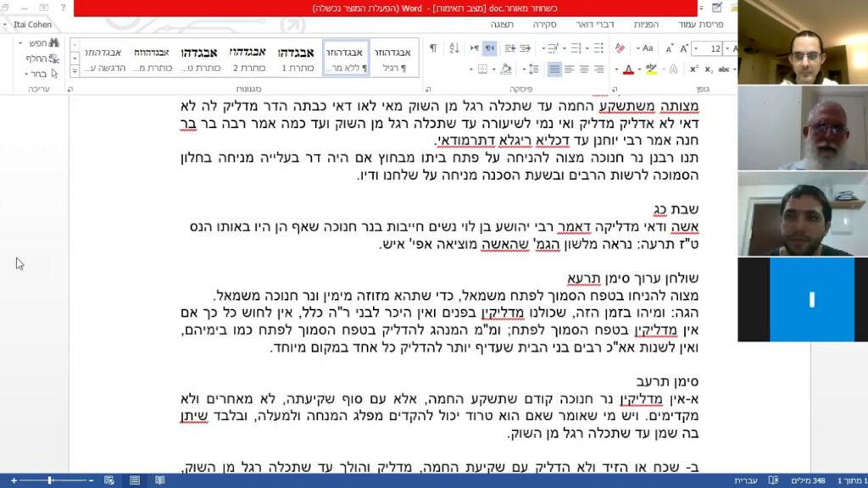Viewport: 868px width, 488px height.
Task: Switch to Print Layout view
Action: point(135,480)
